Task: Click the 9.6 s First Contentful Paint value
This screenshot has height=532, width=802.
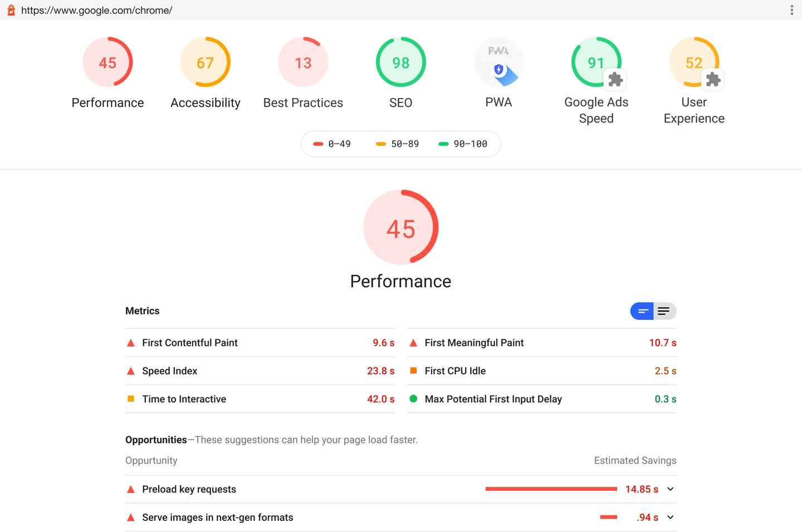Action: pyautogui.click(x=384, y=343)
